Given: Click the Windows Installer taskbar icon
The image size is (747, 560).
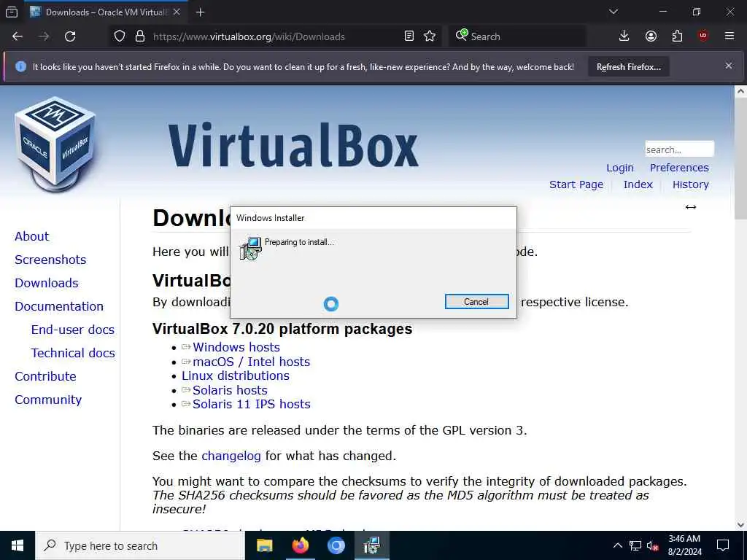Looking at the screenshot, I should click(371, 545).
